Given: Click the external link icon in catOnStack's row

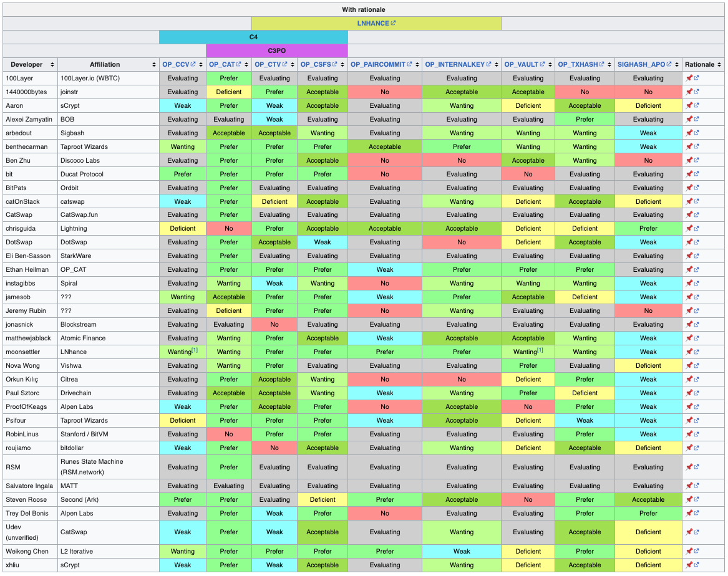Looking at the screenshot, I should click(696, 202).
